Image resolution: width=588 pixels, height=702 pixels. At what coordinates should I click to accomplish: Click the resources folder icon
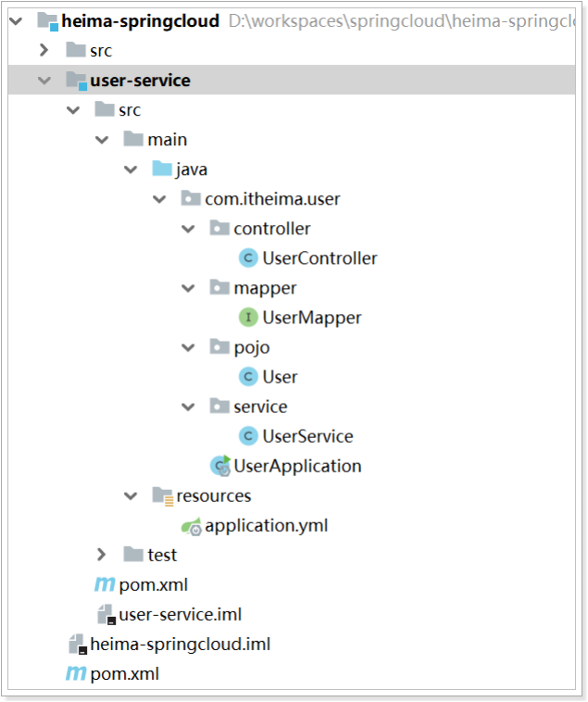tap(162, 496)
